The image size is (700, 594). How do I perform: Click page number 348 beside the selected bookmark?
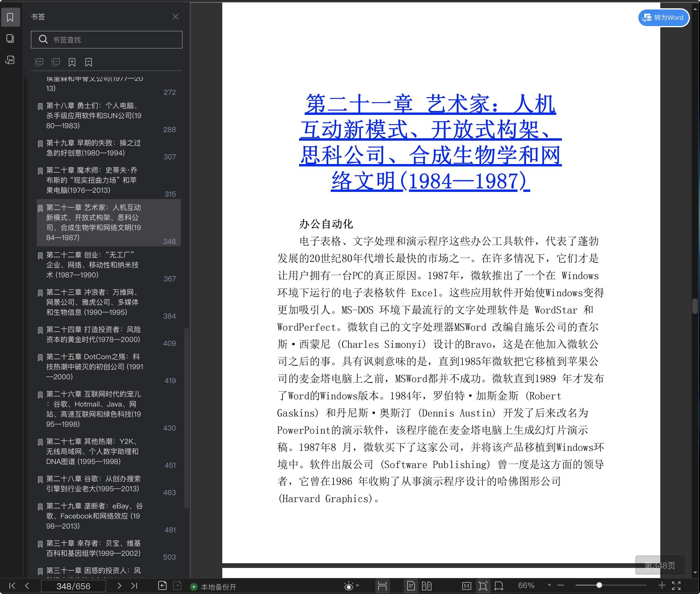point(170,241)
